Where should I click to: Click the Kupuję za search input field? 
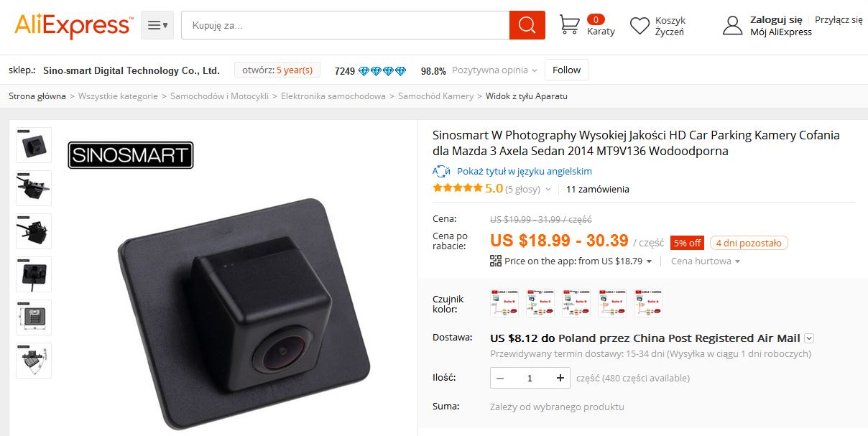(345, 26)
